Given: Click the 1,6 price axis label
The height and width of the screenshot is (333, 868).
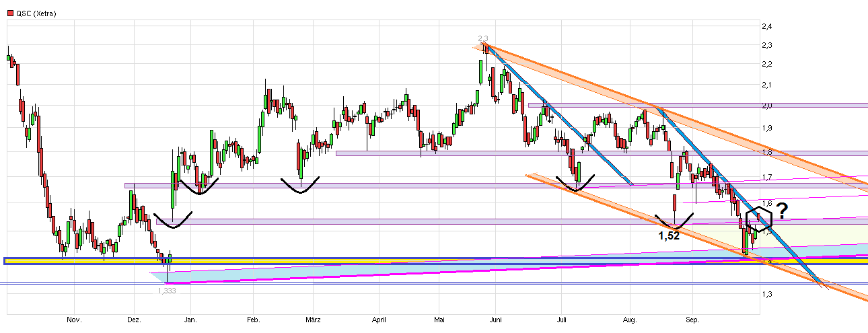Looking at the screenshot, I should [x=766, y=204].
